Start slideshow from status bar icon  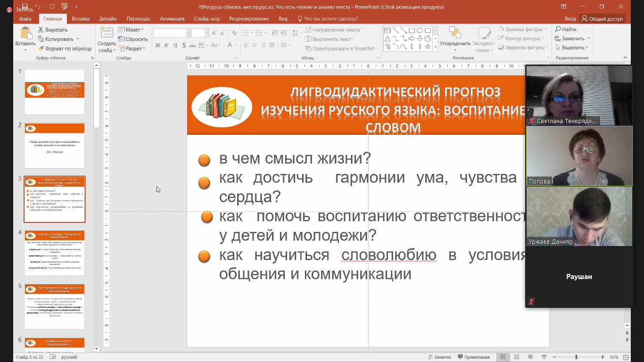tap(544, 357)
